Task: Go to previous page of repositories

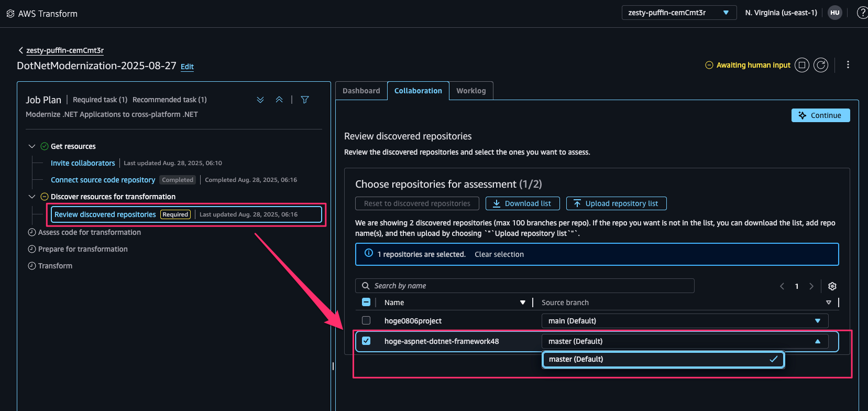Action: 782,286
